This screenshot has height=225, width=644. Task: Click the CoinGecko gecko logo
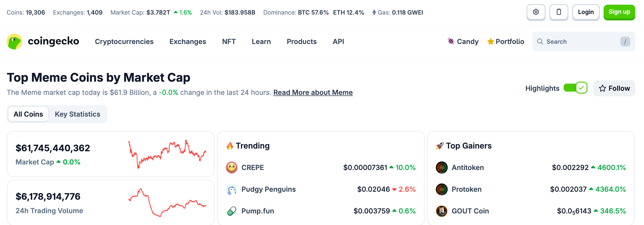click(x=15, y=42)
